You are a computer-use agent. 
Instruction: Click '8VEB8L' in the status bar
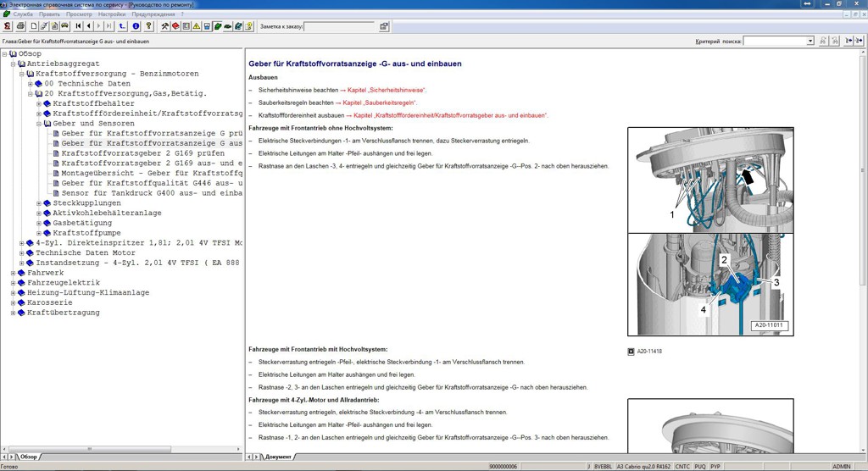[603, 467]
